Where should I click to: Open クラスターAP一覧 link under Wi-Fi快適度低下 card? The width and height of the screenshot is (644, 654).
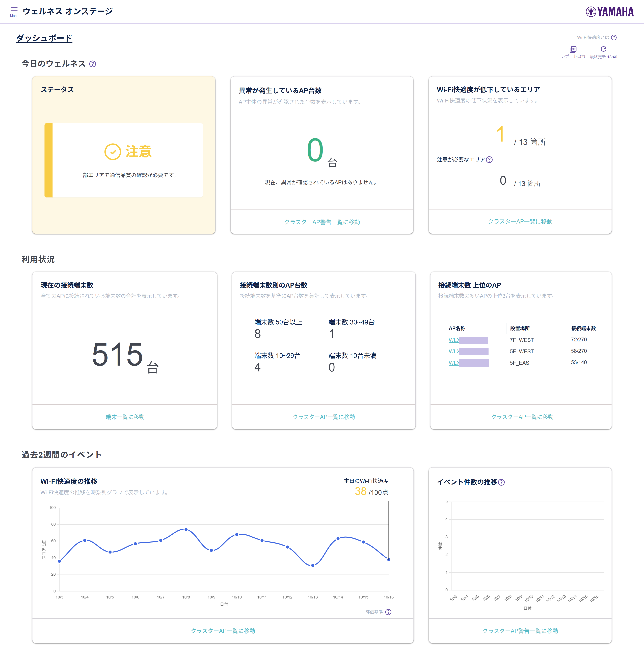[520, 221]
